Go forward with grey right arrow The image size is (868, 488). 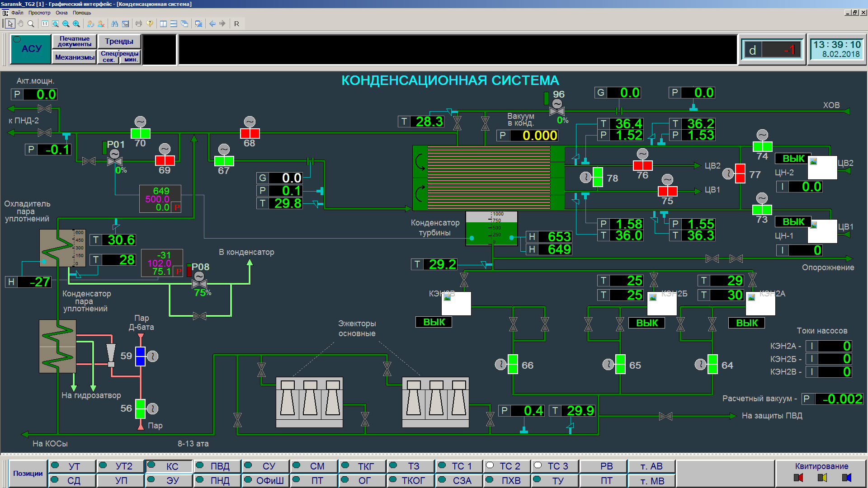click(222, 23)
